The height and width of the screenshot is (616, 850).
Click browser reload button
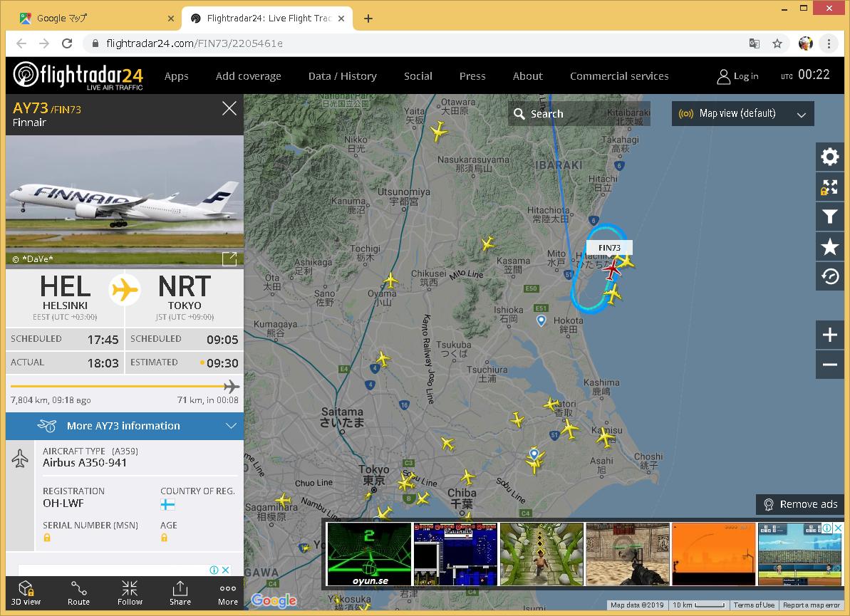coord(67,43)
